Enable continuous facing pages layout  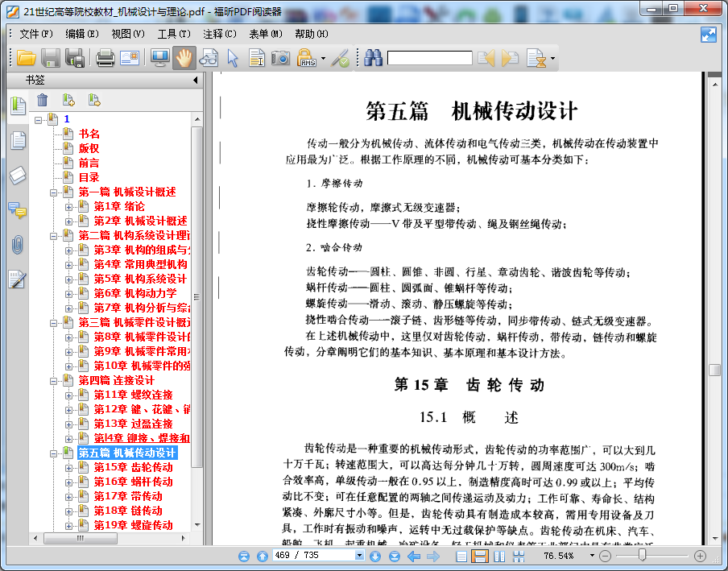click(x=519, y=557)
